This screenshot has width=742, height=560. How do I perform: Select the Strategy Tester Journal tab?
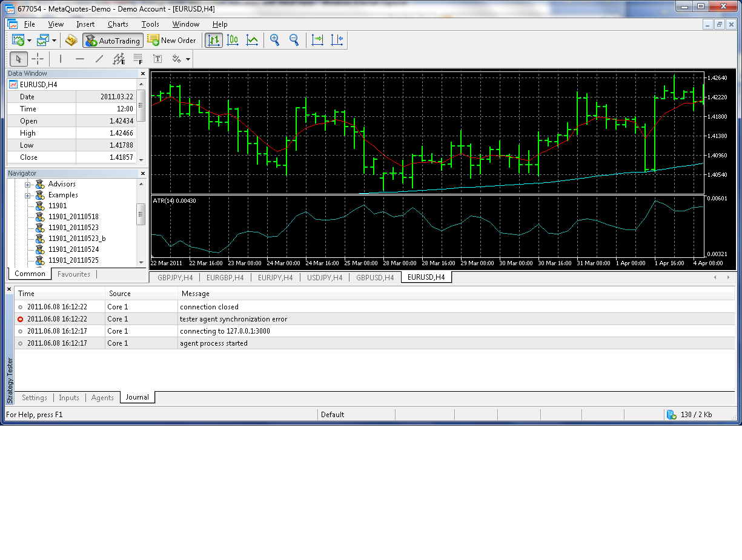[137, 397]
